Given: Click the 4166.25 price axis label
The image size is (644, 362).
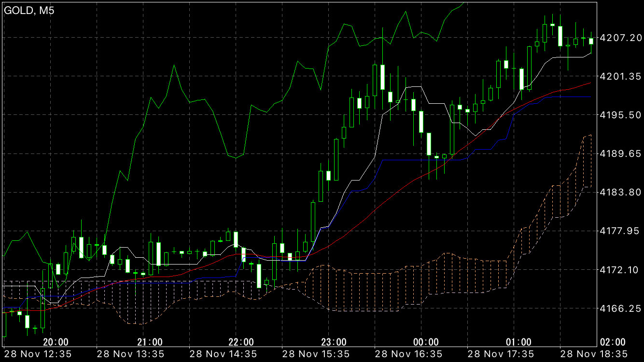Looking at the screenshot, I should [620, 308].
